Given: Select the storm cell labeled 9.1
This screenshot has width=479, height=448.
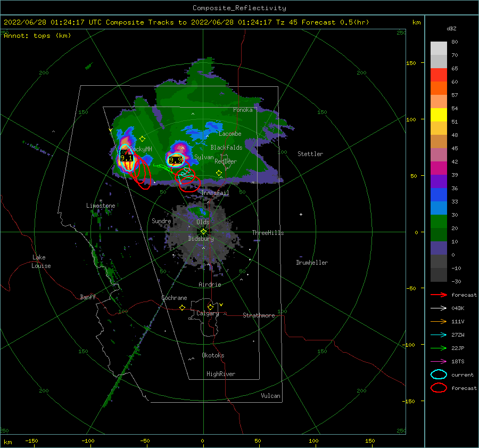Looking at the screenshot, I should click(127, 158).
